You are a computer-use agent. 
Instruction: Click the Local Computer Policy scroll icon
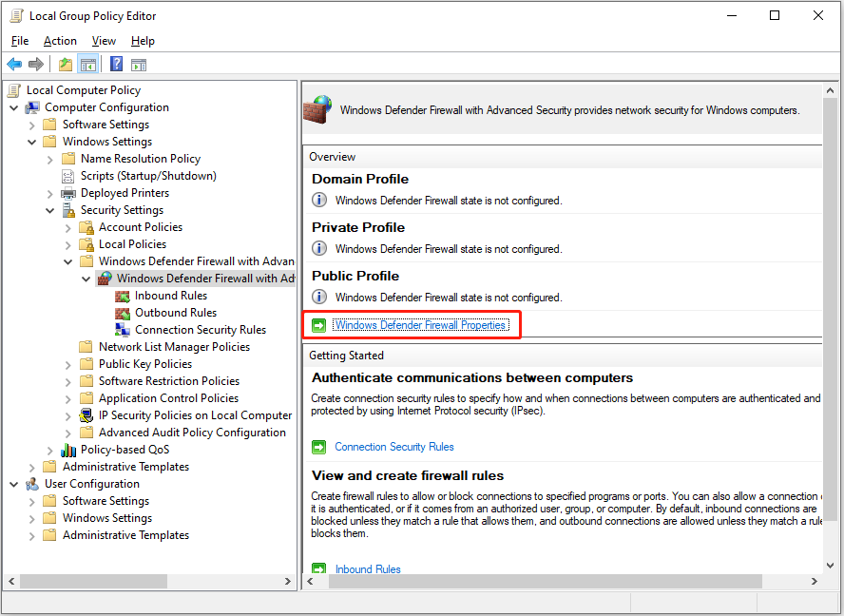[x=14, y=90]
